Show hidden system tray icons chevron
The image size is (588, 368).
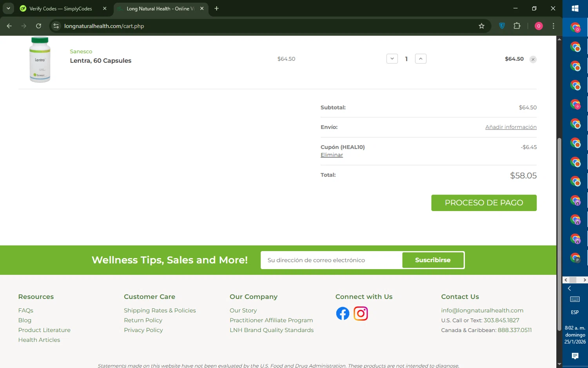pos(569,288)
